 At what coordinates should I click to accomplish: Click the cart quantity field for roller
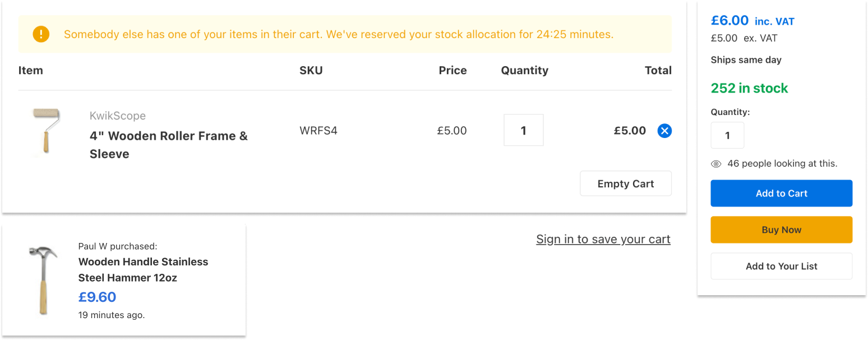[x=524, y=130]
